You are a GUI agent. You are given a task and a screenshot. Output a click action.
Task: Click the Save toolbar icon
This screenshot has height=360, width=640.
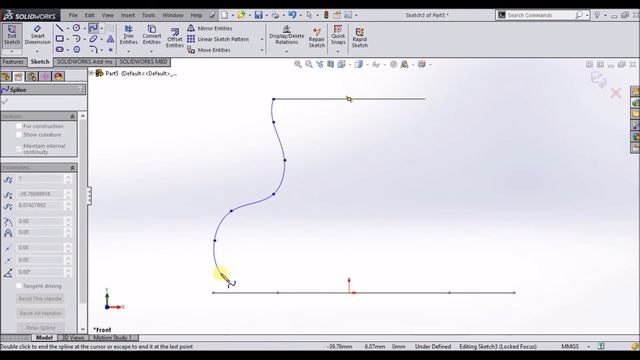tap(258, 15)
